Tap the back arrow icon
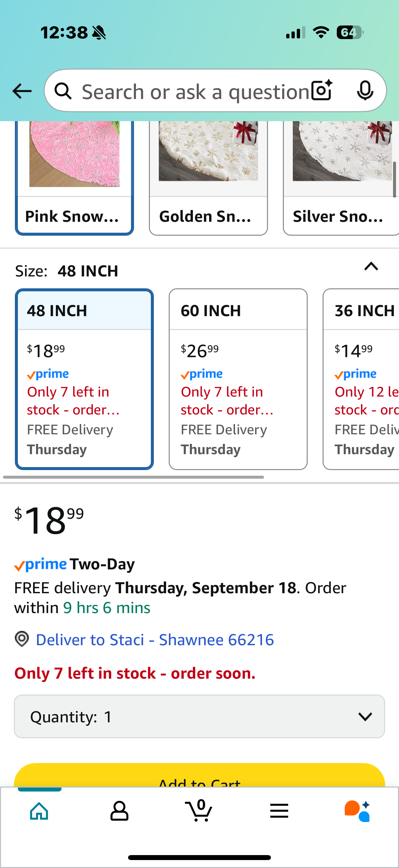 pyautogui.click(x=22, y=91)
